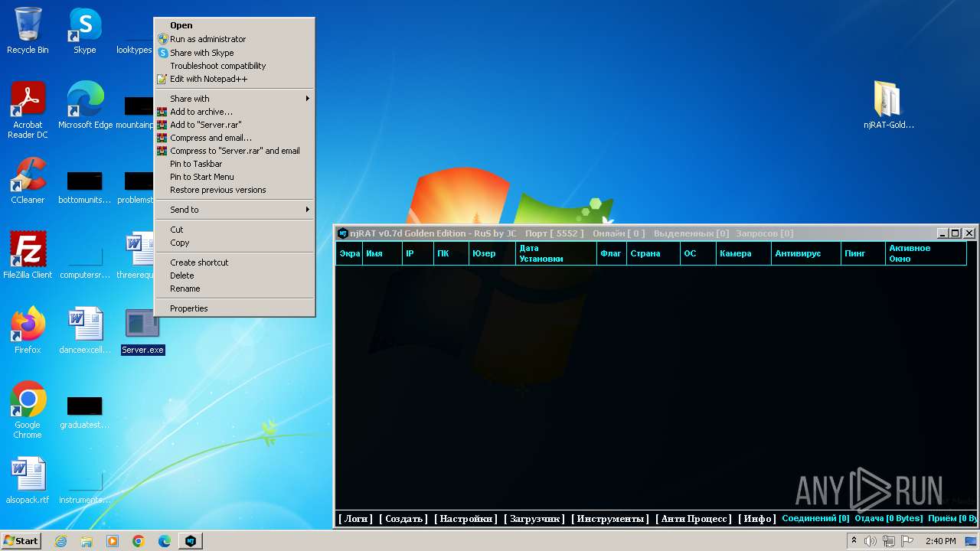
Task: Open the danceexcell Word document icon
Action: tap(85, 330)
